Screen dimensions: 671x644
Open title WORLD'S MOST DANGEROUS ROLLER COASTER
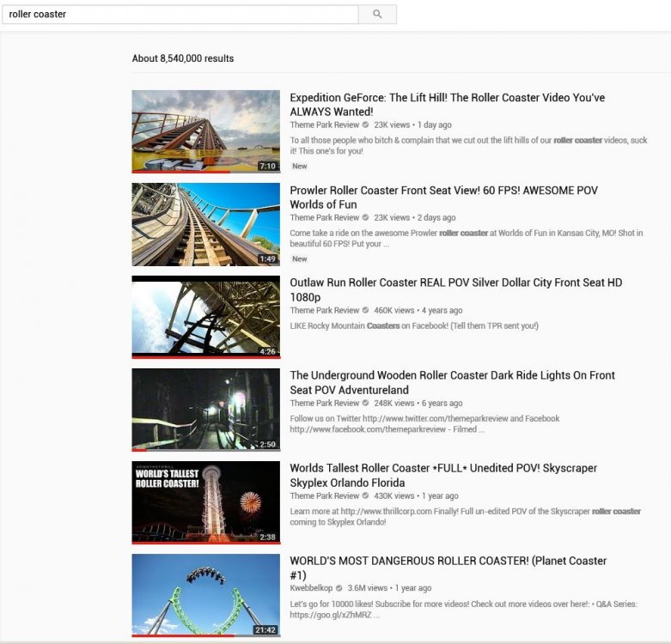click(x=448, y=568)
